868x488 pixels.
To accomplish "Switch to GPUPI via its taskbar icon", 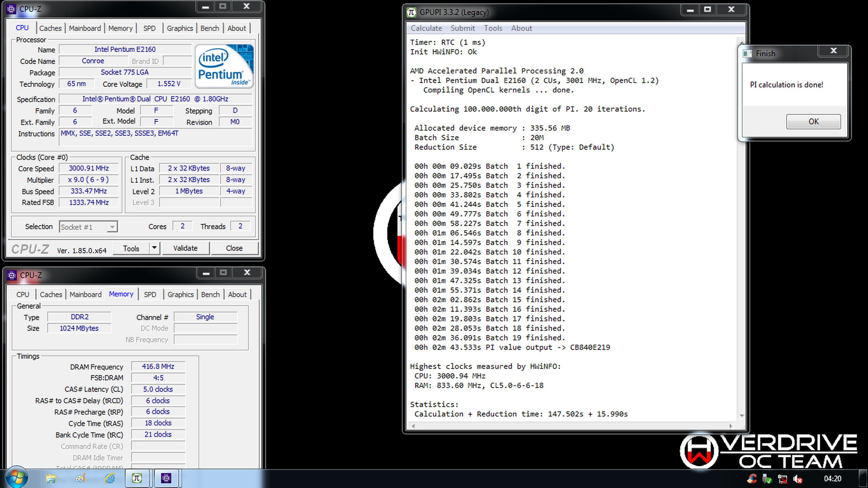I will click(137, 479).
